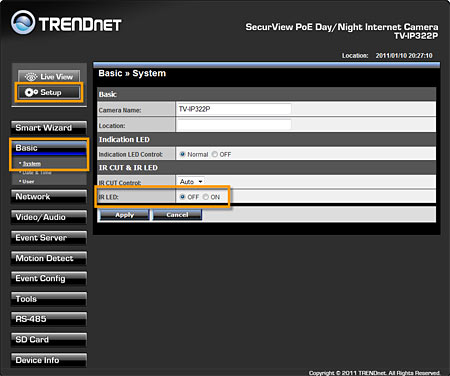The width and height of the screenshot is (450, 376).
Task: Click the 'Indication LED' section header
Action: [124, 140]
